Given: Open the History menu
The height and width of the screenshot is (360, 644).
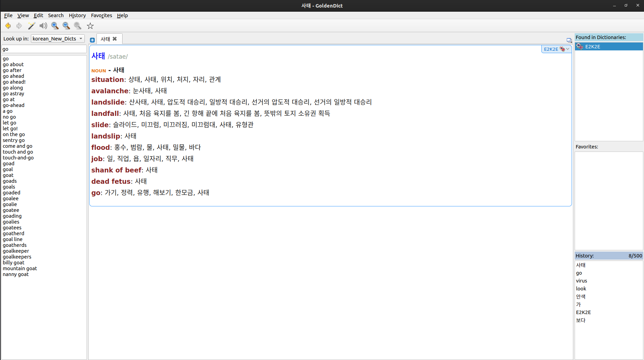Looking at the screenshot, I should pyautogui.click(x=77, y=15).
